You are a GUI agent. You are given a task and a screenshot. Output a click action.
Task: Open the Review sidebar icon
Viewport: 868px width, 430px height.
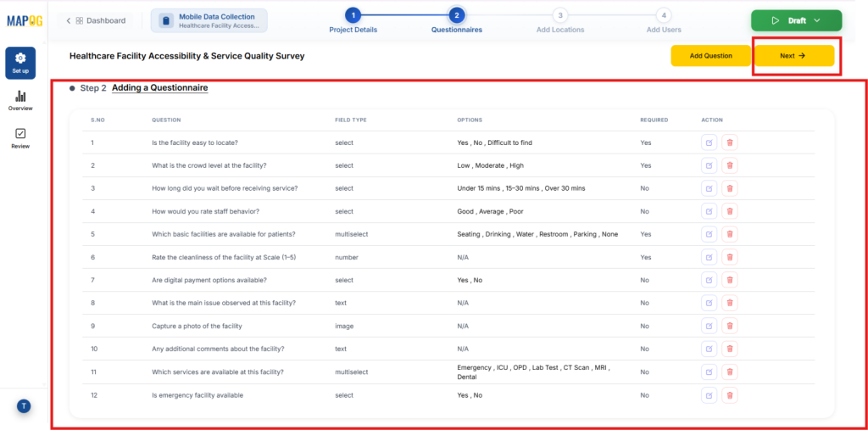[20, 138]
